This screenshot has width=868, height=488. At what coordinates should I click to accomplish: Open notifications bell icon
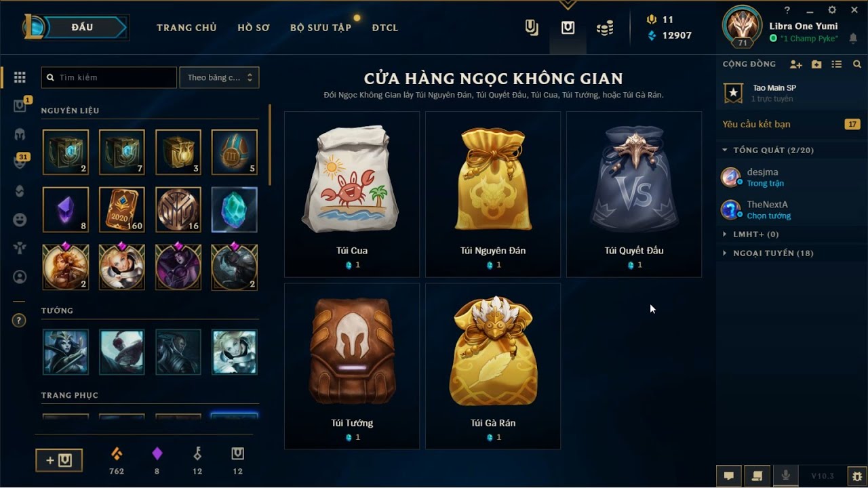853,39
